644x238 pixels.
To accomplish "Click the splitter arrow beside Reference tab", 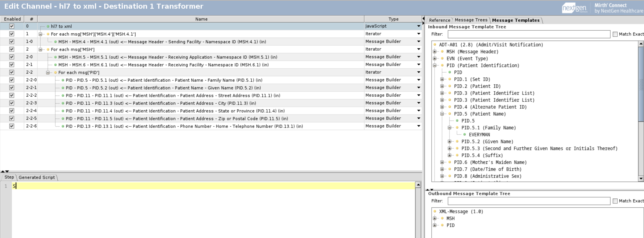I will (423, 19).
